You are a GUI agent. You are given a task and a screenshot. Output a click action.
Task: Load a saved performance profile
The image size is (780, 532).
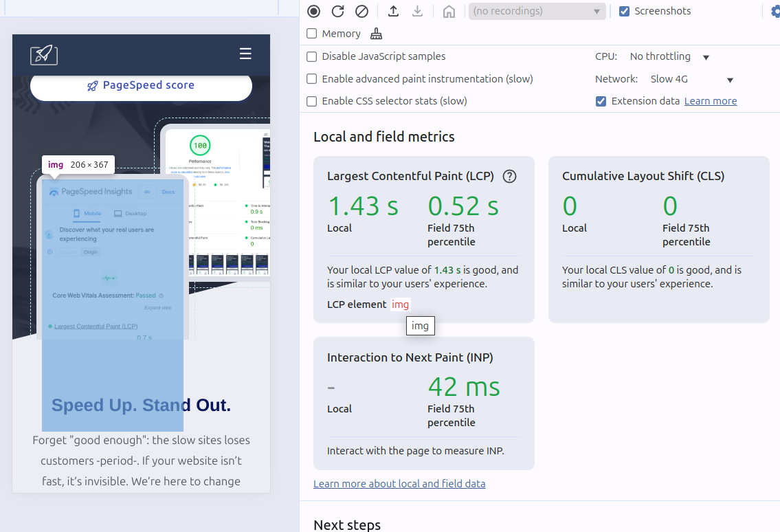(x=392, y=11)
